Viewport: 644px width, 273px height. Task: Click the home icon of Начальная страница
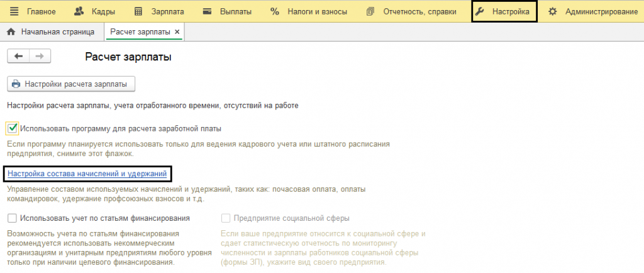[x=11, y=31]
